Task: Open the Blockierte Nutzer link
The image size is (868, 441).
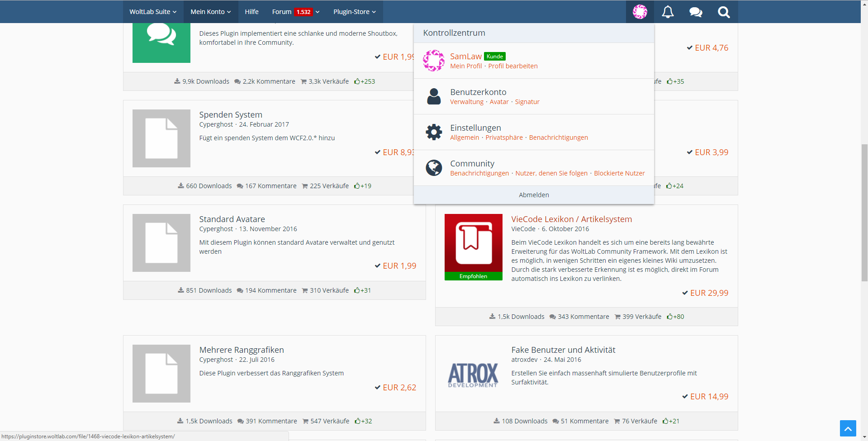Action: (x=619, y=173)
